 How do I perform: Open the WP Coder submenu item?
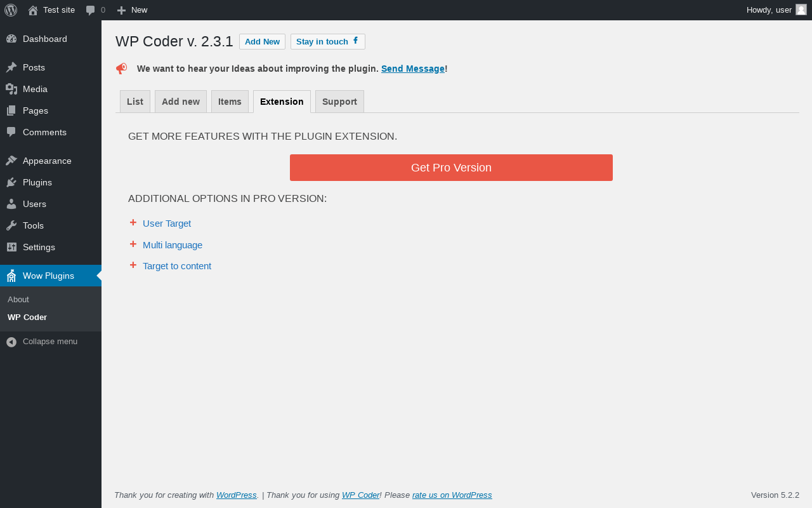(x=51, y=317)
